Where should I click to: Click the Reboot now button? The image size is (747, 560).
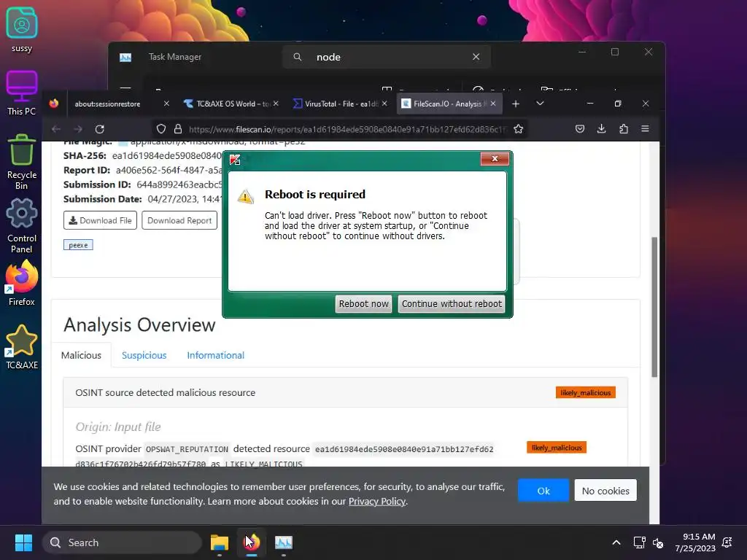[x=363, y=304]
